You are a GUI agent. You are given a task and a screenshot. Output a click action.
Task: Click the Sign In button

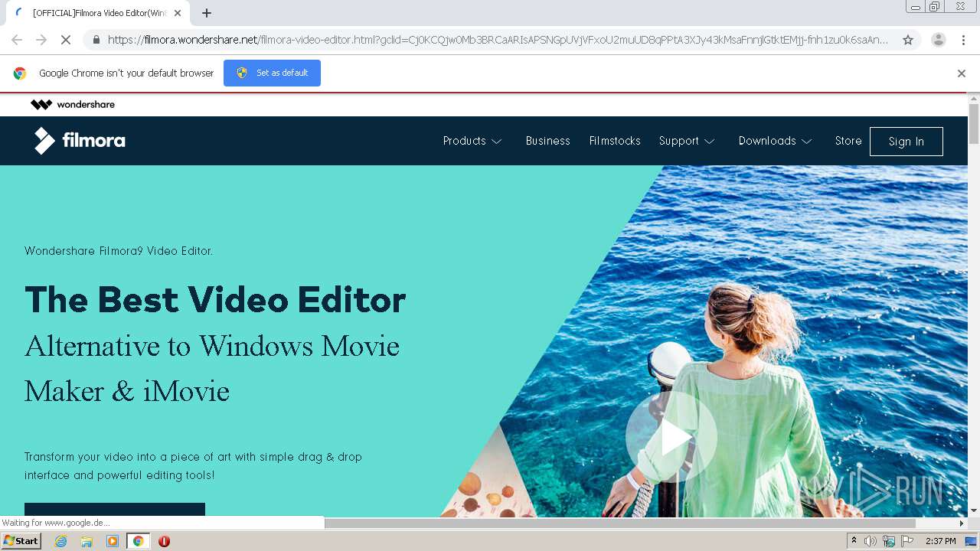(x=906, y=142)
